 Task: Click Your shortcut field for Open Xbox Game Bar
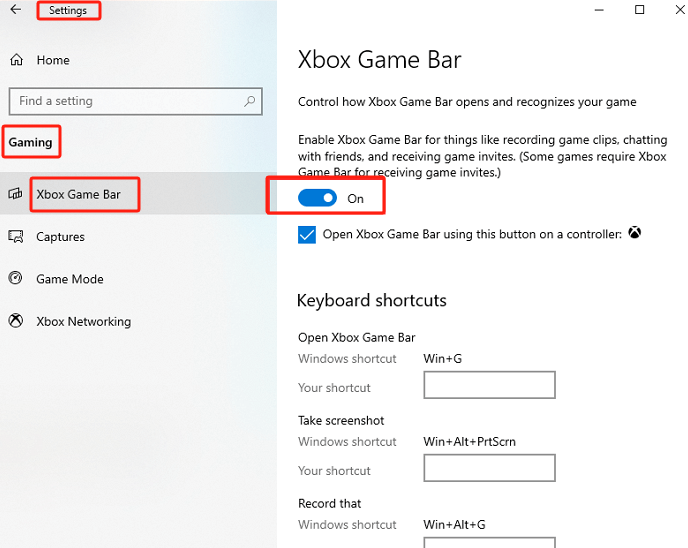coord(489,385)
